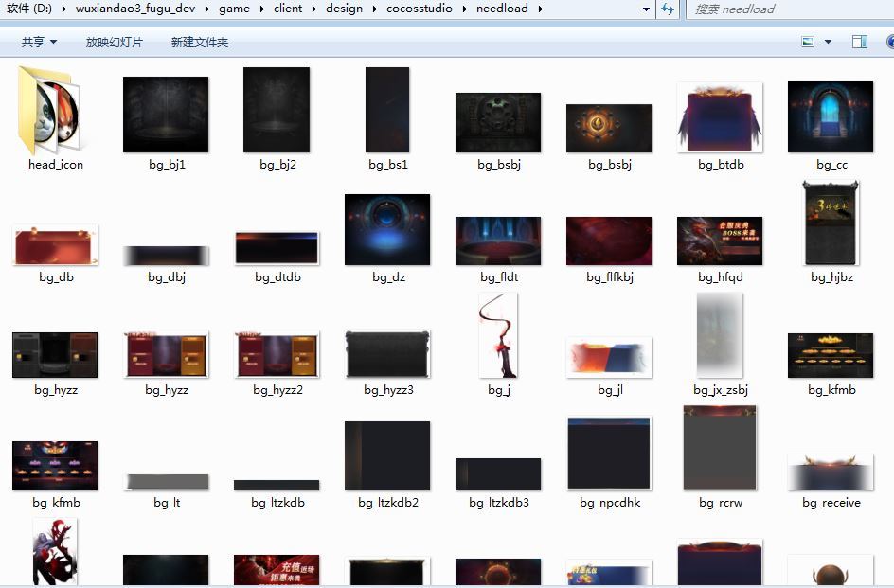
Task: Toggle the preview pane button
Action: tap(860, 42)
